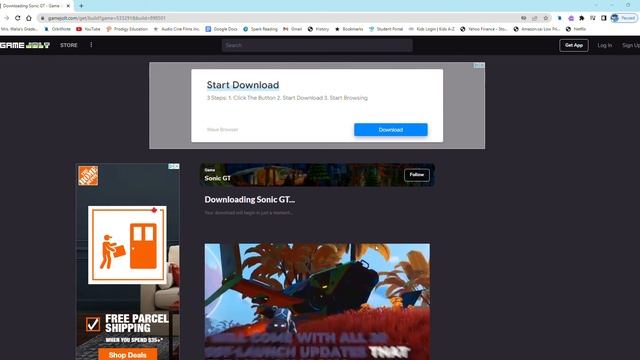Open the media control toolbar icon

tap(593, 18)
